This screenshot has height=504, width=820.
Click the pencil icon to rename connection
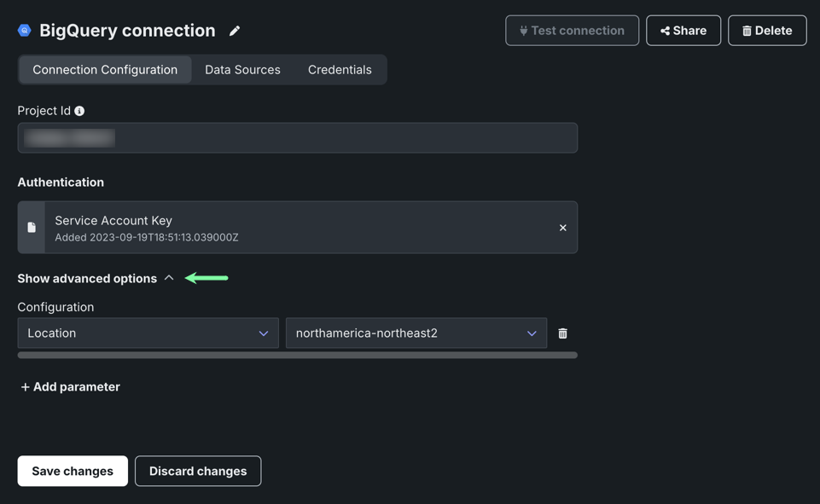235,31
